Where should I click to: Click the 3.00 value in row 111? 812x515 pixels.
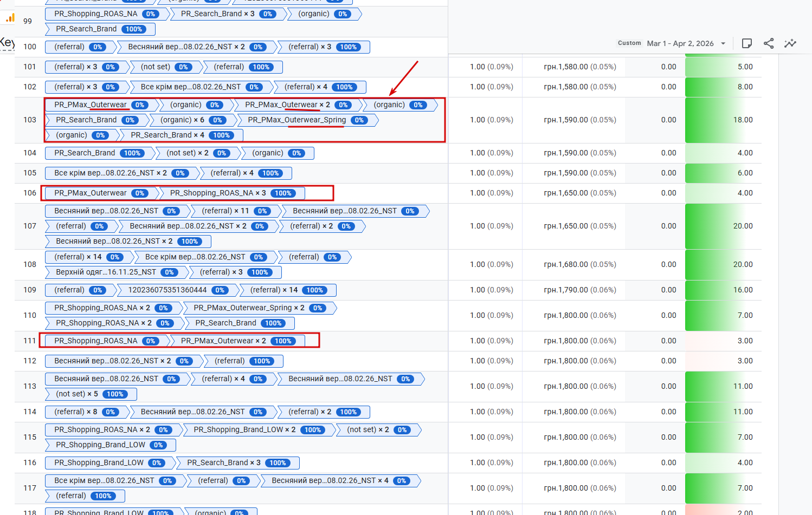click(x=745, y=341)
